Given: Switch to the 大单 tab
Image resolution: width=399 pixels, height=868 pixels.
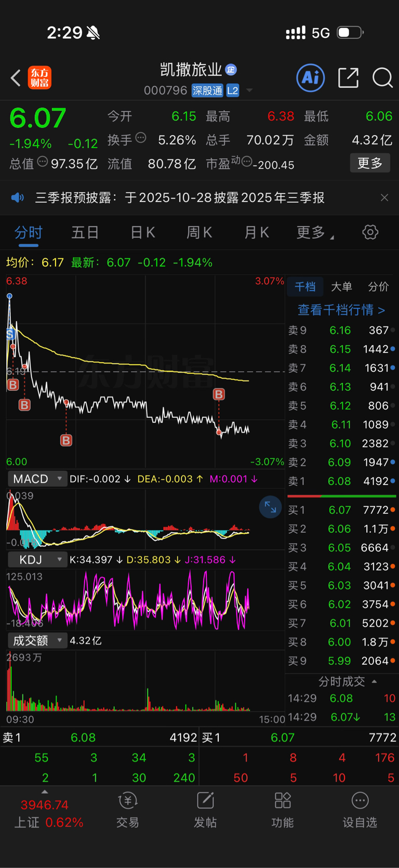Looking at the screenshot, I should pyautogui.click(x=341, y=286).
